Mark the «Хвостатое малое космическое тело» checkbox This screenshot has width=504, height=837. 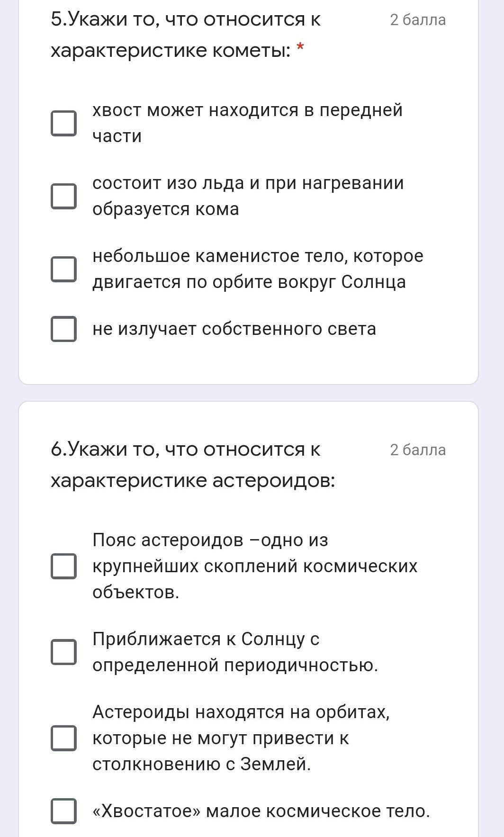pyautogui.click(x=63, y=811)
